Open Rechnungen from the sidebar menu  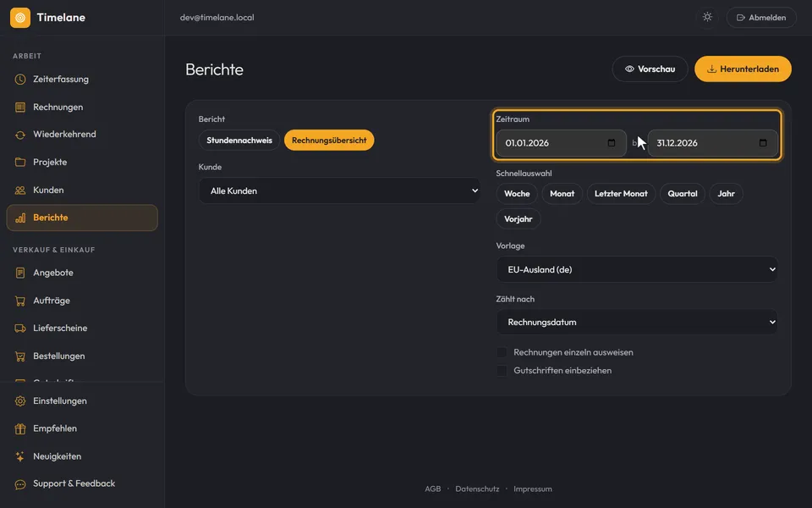(82, 108)
